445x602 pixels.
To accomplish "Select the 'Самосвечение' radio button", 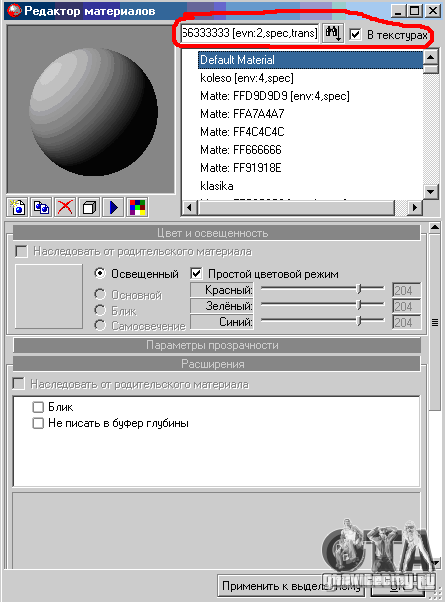I will coord(100,326).
